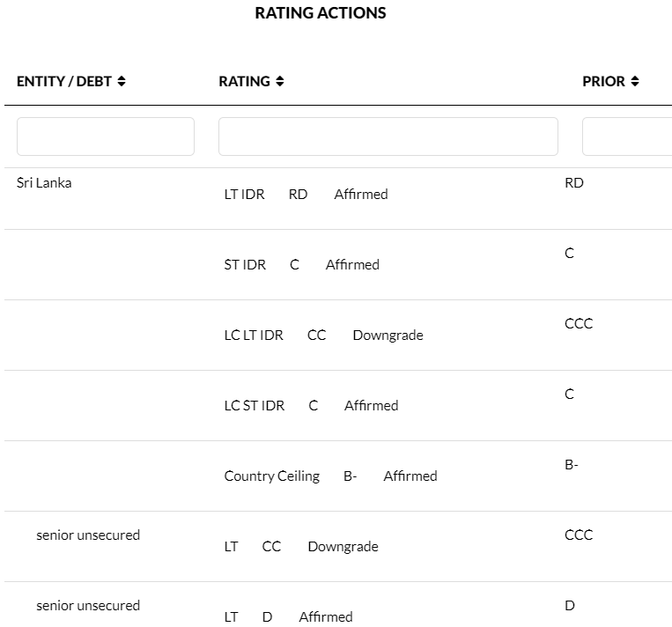This screenshot has height=627, width=672.
Task: Focus the Prior column filter box
Action: [626, 136]
